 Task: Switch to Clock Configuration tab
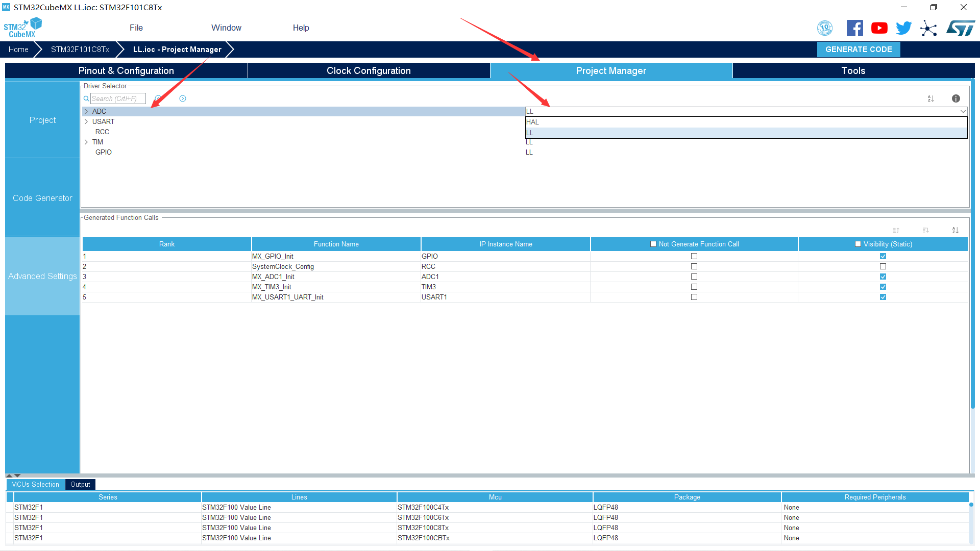point(369,70)
